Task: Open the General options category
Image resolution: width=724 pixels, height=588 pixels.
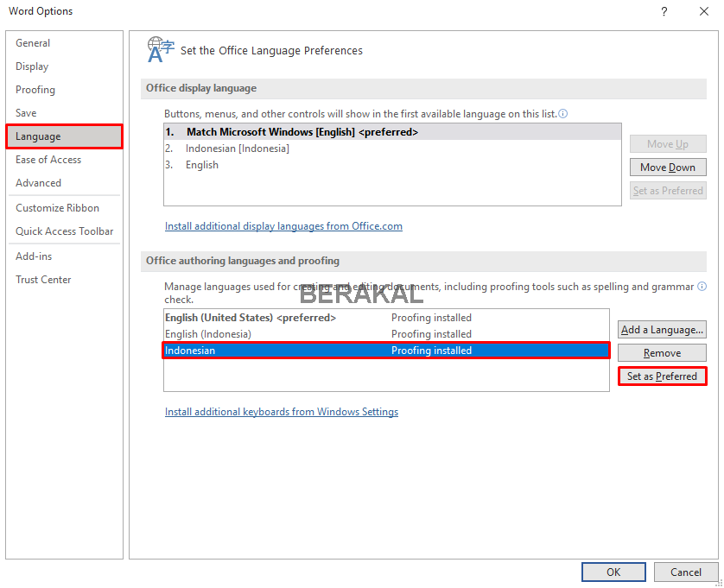Action: pos(64,43)
